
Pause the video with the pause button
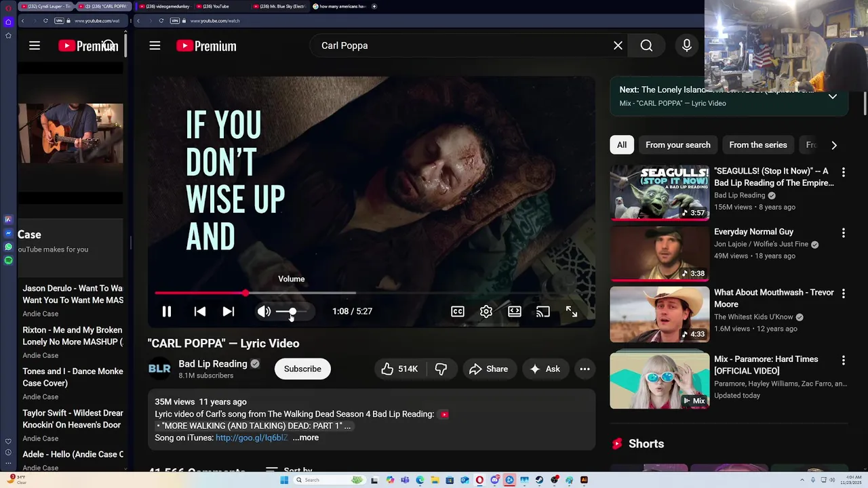pos(166,312)
